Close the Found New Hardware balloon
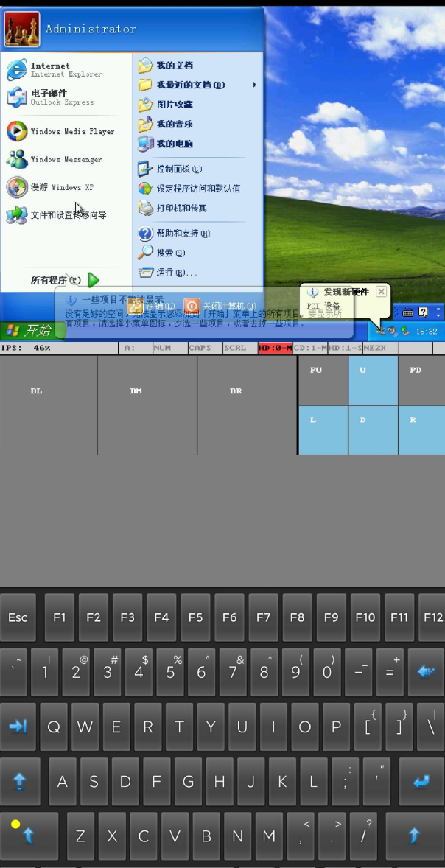 click(381, 292)
